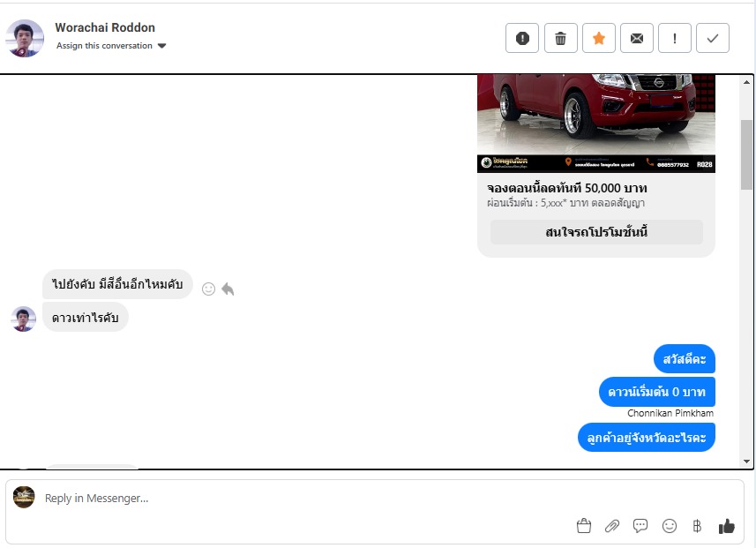Mark conversation as done with checkmark
This screenshot has width=756, height=548.
(713, 38)
